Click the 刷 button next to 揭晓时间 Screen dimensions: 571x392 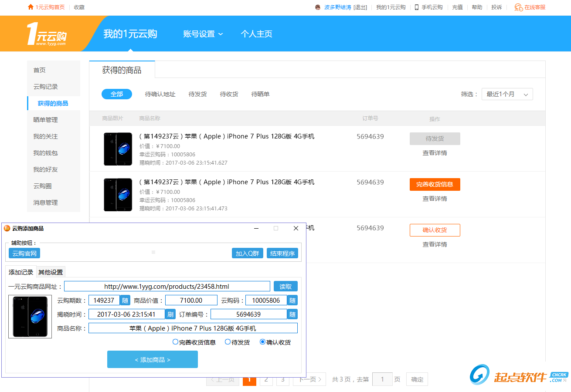pyautogui.click(x=170, y=314)
